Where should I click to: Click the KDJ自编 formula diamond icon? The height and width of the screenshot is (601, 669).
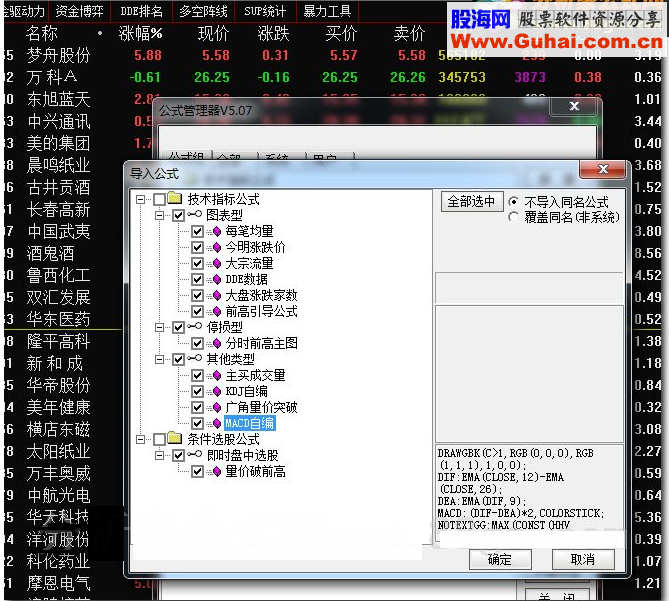tap(217, 392)
